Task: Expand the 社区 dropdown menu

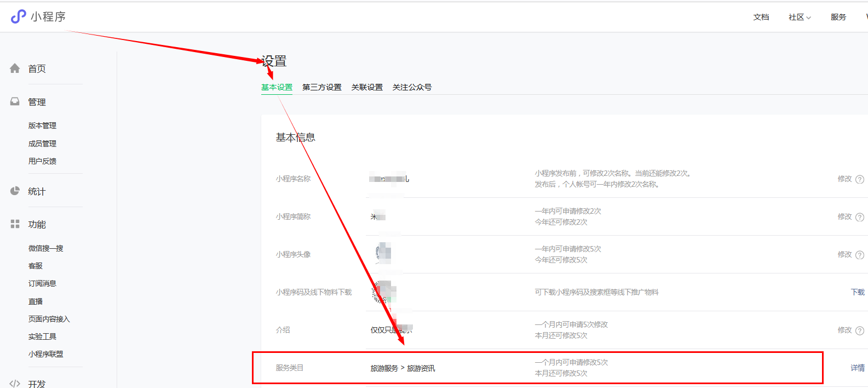Action: (x=800, y=17)
